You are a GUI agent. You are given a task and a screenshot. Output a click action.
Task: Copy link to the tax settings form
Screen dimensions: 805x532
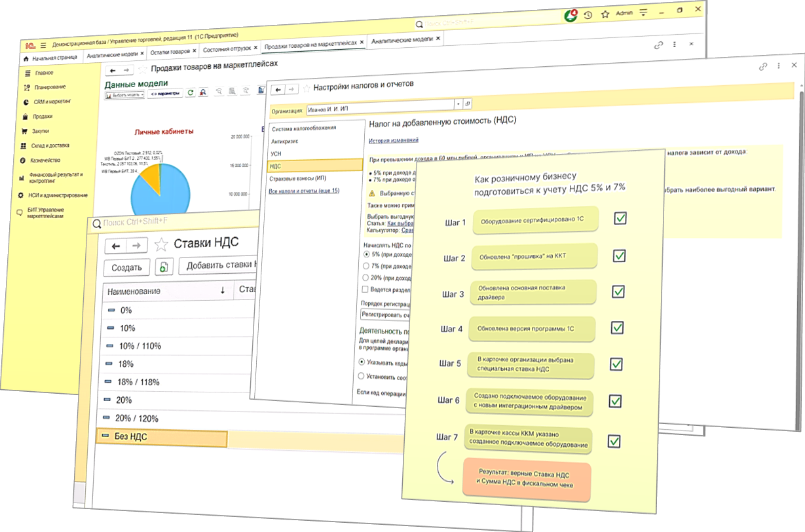pyautogui.click(x=762, y=66)
